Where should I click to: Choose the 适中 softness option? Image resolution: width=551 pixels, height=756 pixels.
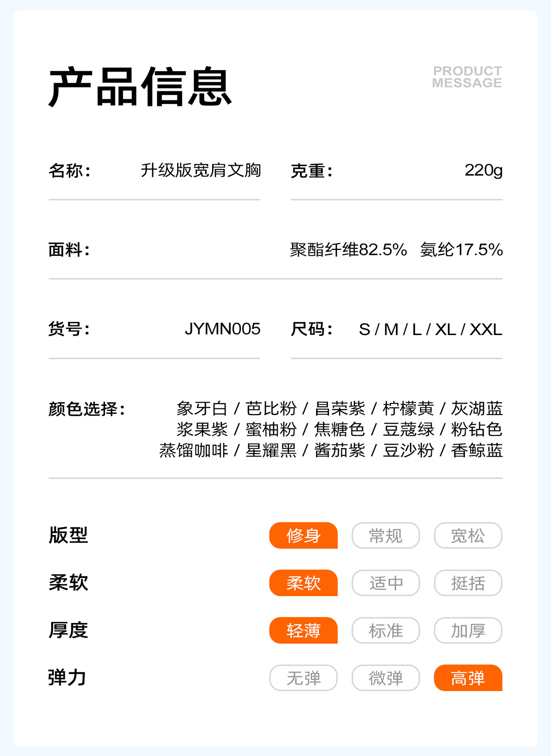tap(386, 583)
